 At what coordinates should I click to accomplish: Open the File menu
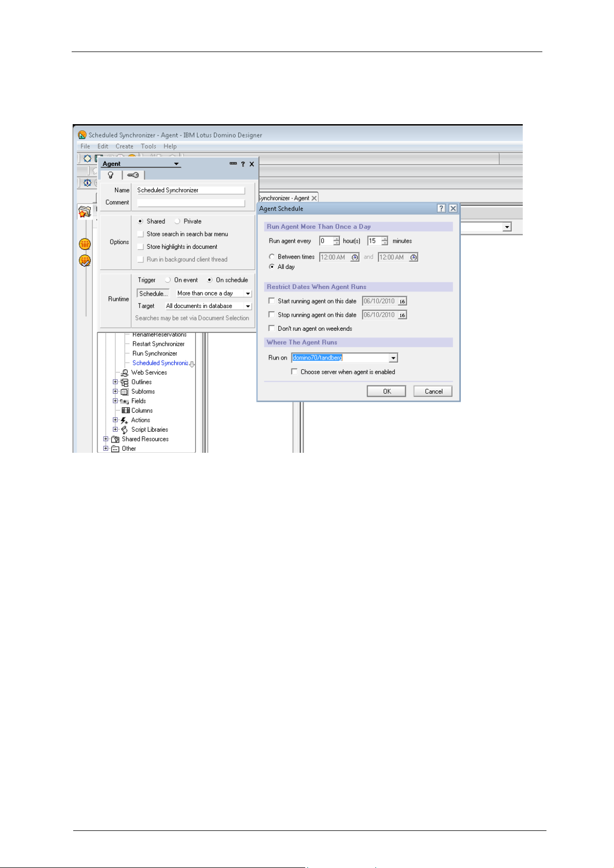pyautogui.click(x=85, y=146)
